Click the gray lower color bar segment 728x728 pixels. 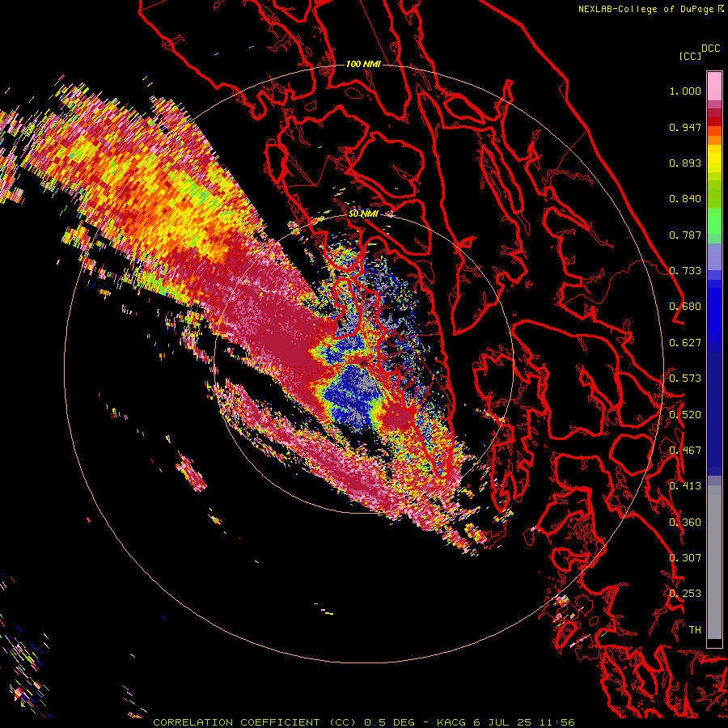[x=714, y=562]
